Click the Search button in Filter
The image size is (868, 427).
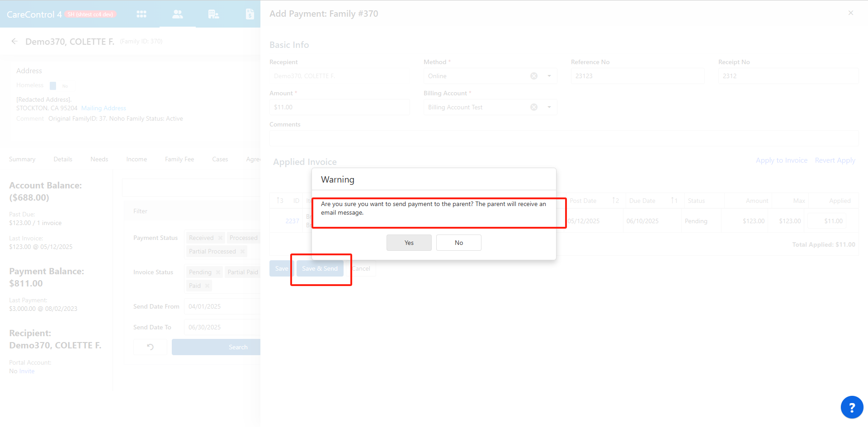pos(216,347)
